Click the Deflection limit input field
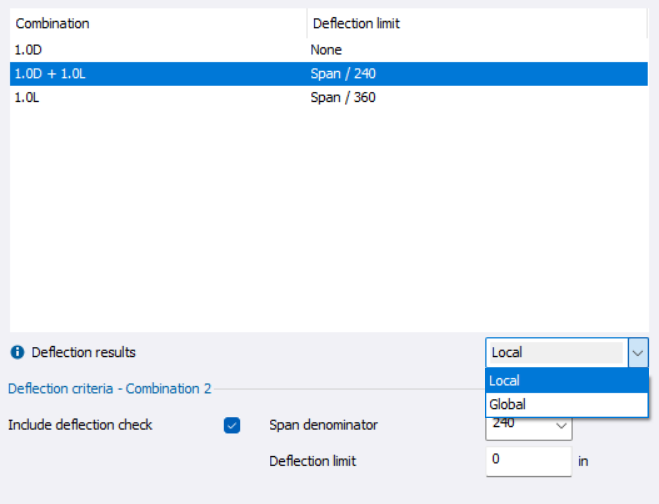This screenshot has height=504, width=659. [528, 461]
